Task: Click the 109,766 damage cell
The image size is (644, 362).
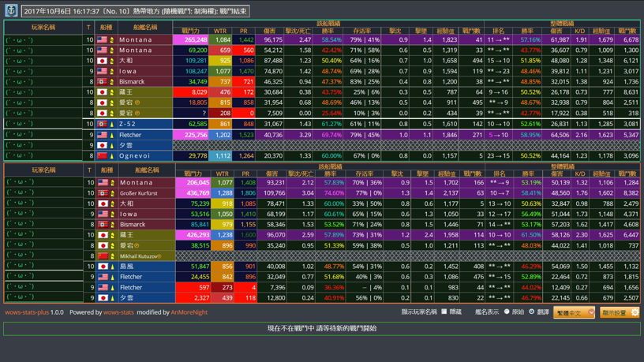Action: pyautogui.click(x=271, y=193)
